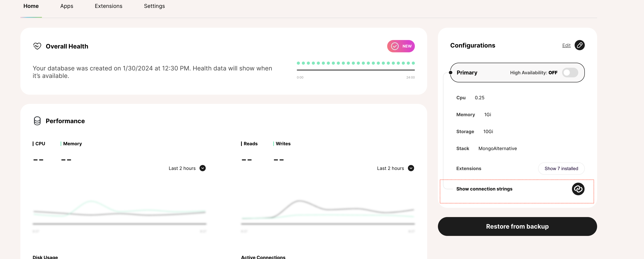
Task: Click the Show connection strings button
Action: pos(517,189)
